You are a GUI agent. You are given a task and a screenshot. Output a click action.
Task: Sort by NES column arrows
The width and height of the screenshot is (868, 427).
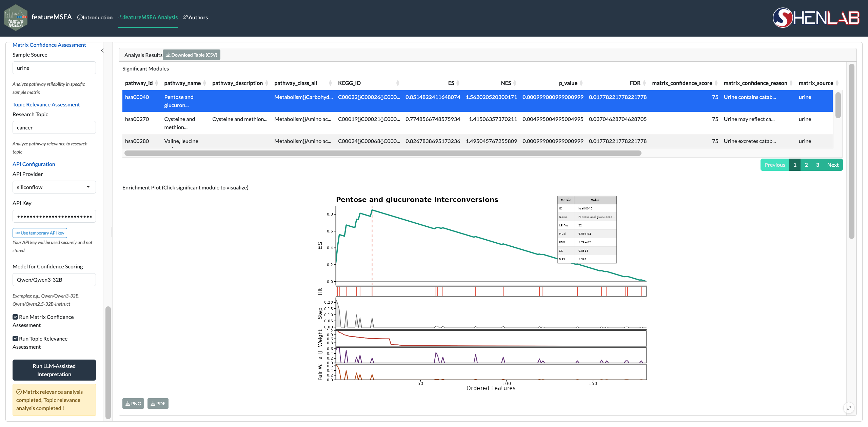515,83
